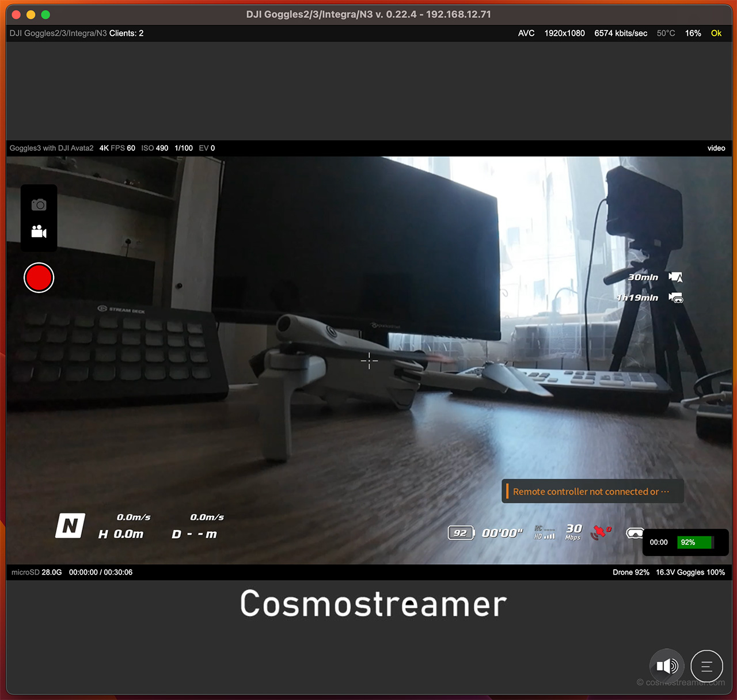The width and height of the screenshot is (737, 700).
Task: Click the window title DJI Goggles2/3/Integra/N3
Action: [368, 14]
